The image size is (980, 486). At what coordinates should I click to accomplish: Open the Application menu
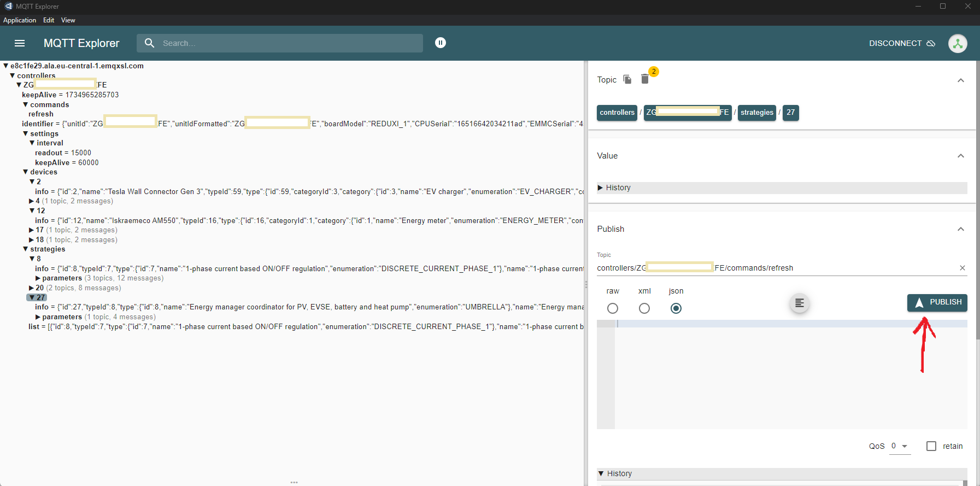point(20,20)
